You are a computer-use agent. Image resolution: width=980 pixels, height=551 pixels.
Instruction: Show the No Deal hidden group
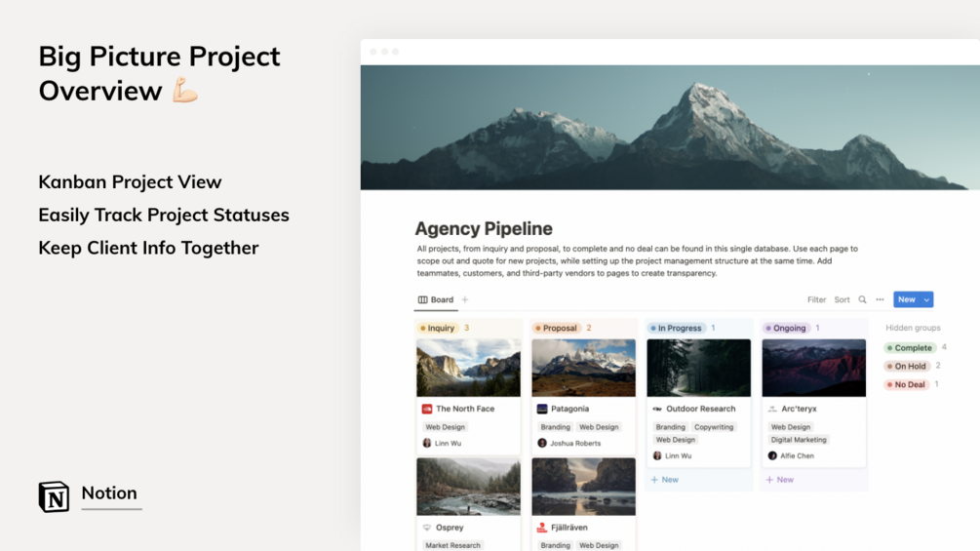coord(906,385)
